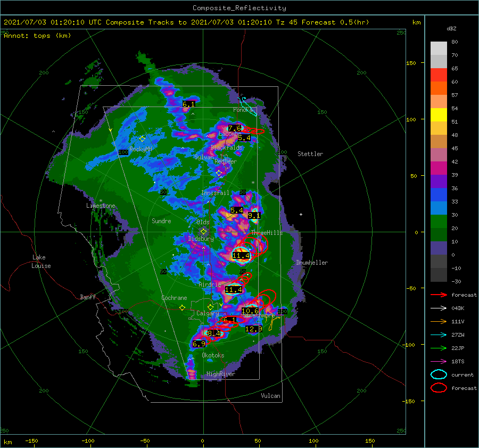Click the Limestone location label
The height and width of the screenshot is (448, 479).
[x=101, y=206]
